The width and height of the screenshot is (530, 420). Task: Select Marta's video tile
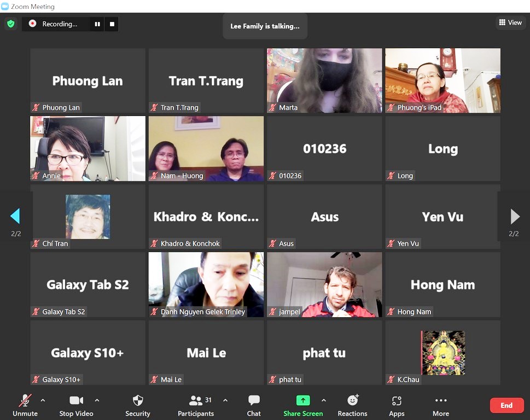[x=324, y=80]
